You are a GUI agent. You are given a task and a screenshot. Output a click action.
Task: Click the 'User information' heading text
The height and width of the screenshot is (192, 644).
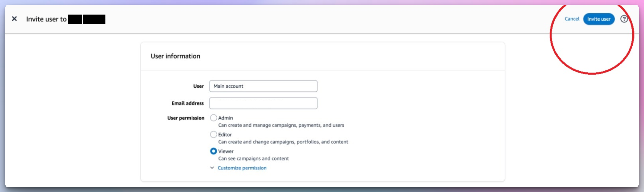(175, 56)
